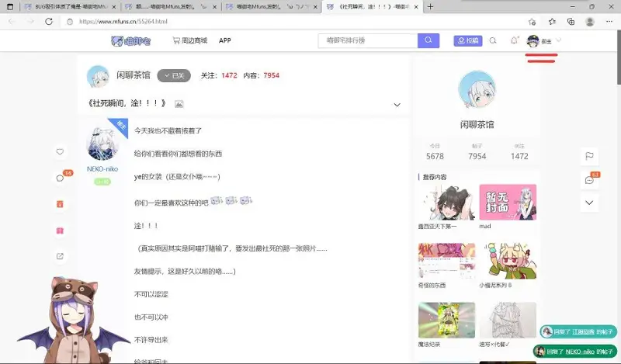The width and height of the screenshot is (621, 364).
Task: Focus the 喵御宅排行榜 search field
Action: [x=368, y=40]
